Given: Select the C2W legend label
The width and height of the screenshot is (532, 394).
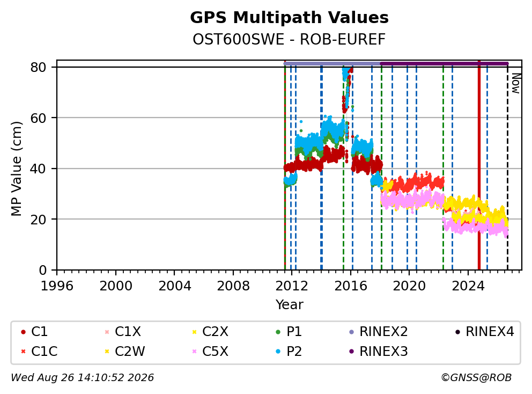Looking at the screenshot, I should click(x=130, y=351).
